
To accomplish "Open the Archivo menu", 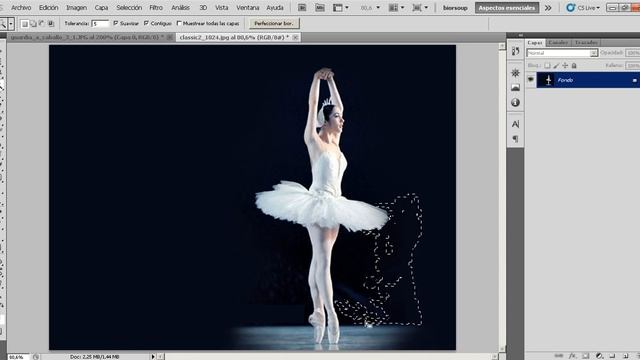I will coord(21,8).
